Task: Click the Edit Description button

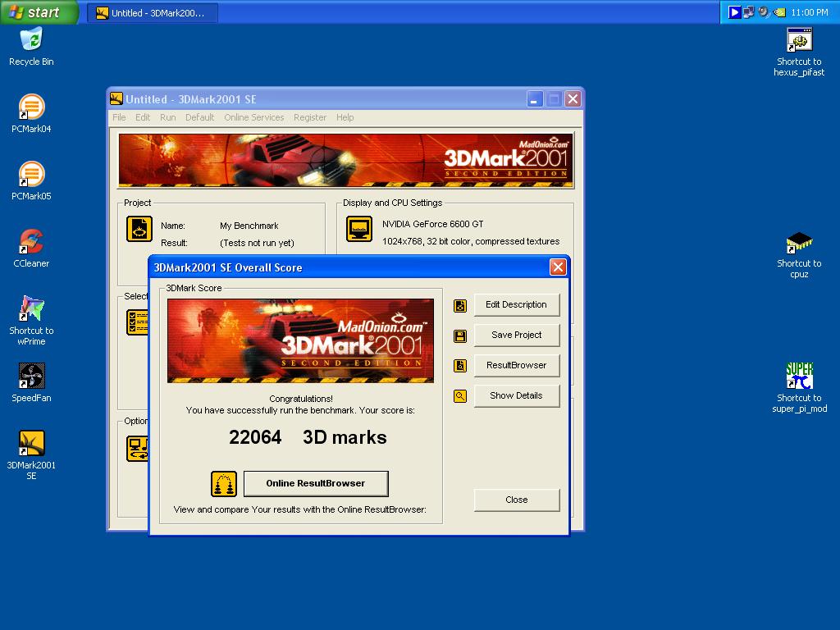Action: 517,305
